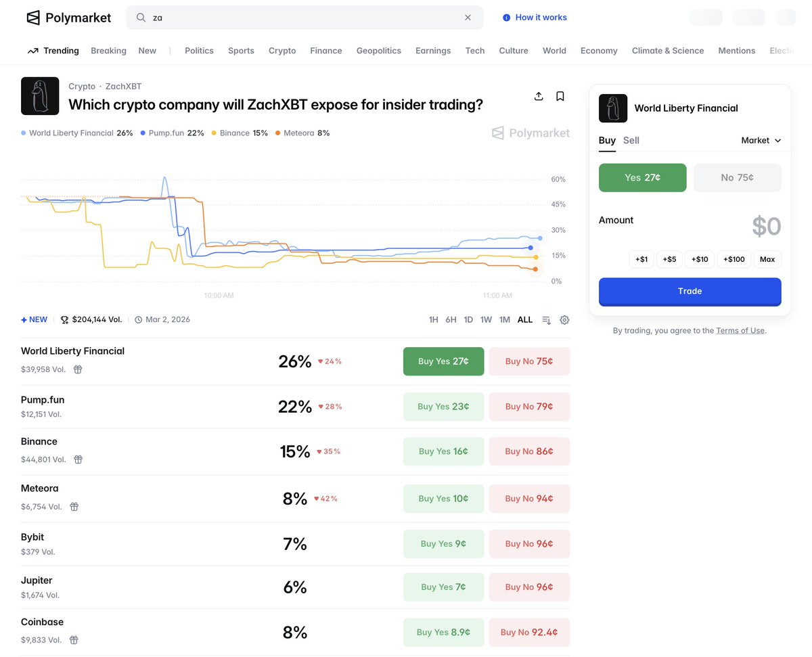Set chart range to ALL

click(525, 320)
